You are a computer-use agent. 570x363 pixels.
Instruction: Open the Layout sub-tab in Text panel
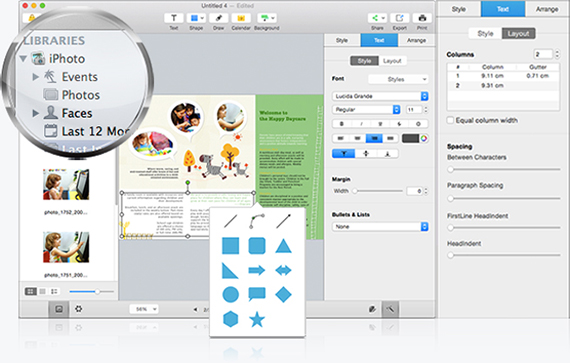click(392, 61)
